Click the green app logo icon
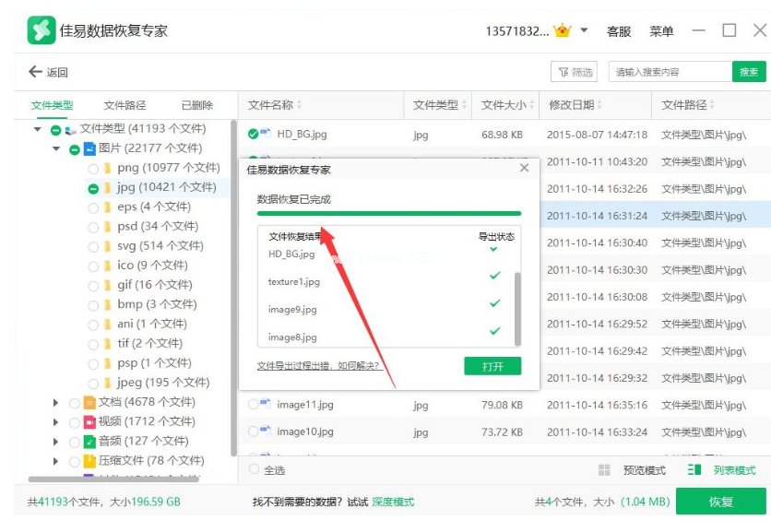 tap(41, 30)
